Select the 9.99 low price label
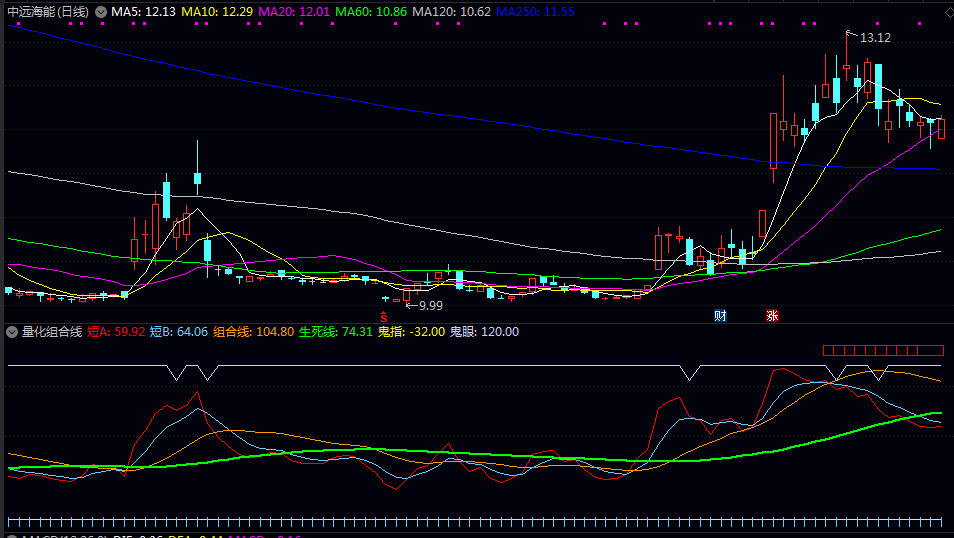 tap(430, 305)
